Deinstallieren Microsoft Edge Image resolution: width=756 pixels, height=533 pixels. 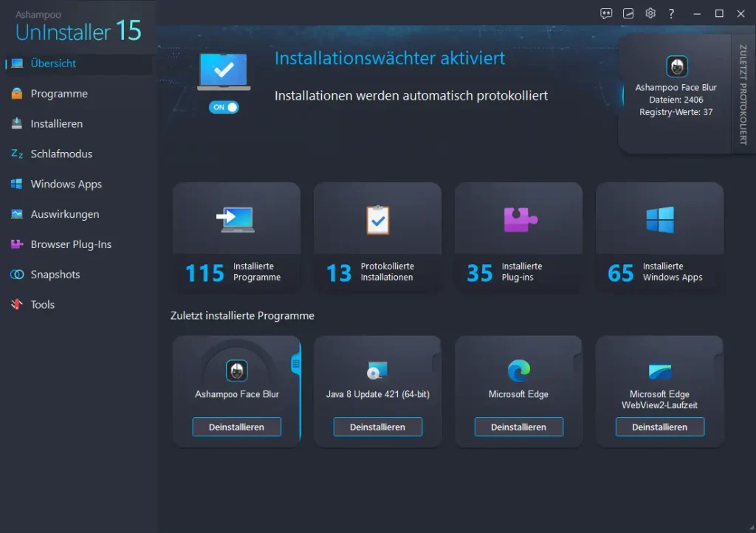519,427
